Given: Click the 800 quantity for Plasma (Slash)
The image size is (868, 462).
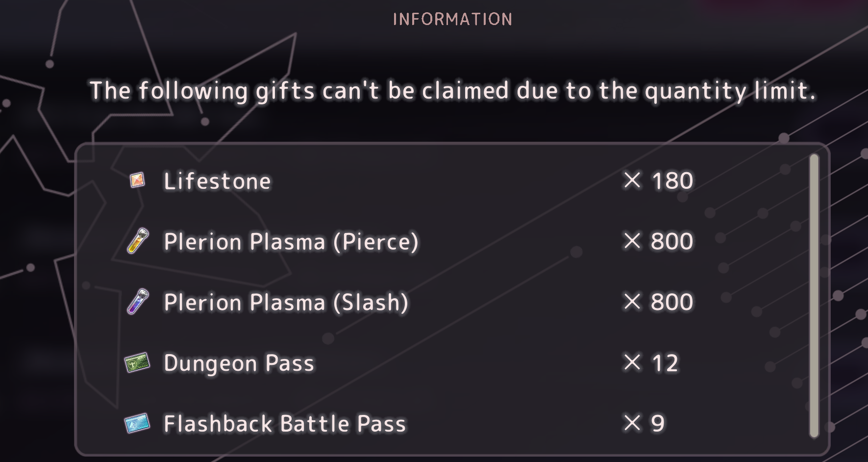Looking at the screenshot, I should (x=672, y=302).
